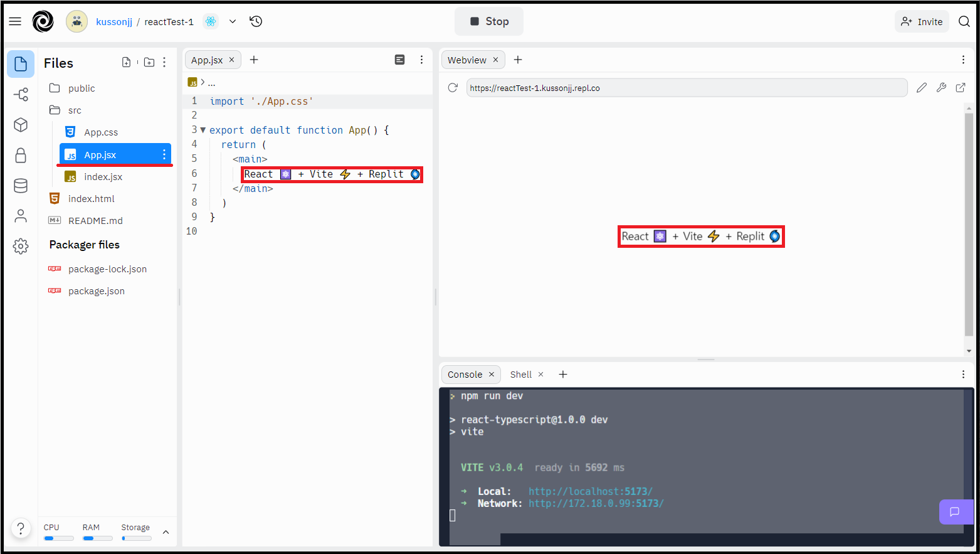Viewport: 980px width, 554px height.
Task: Open the editor pane three-dot menu
Action: point(421,60)
